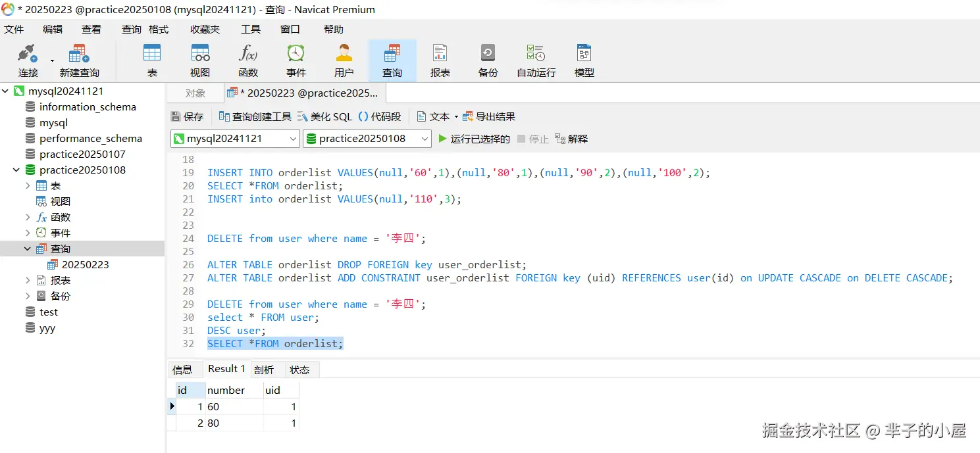This screenshot has height=453, width=980.
Task: Select the mysql database in tree
Action: point(53,123)
